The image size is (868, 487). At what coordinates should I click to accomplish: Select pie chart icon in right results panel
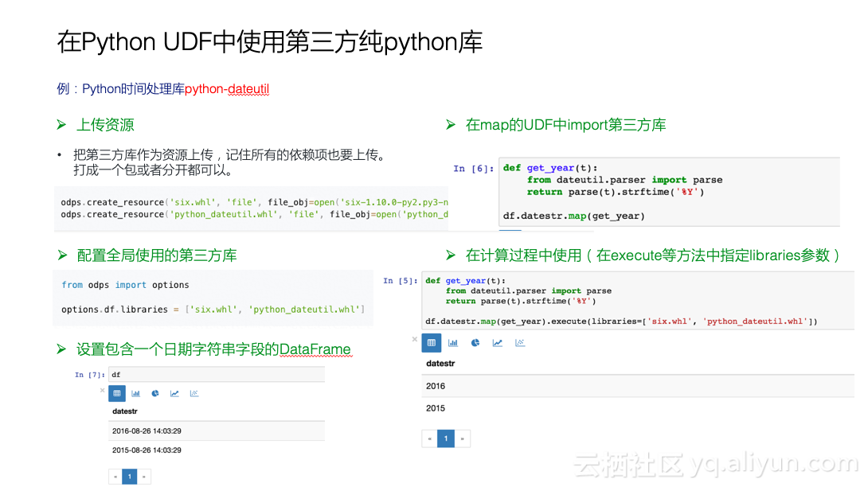tap(475, 343)
